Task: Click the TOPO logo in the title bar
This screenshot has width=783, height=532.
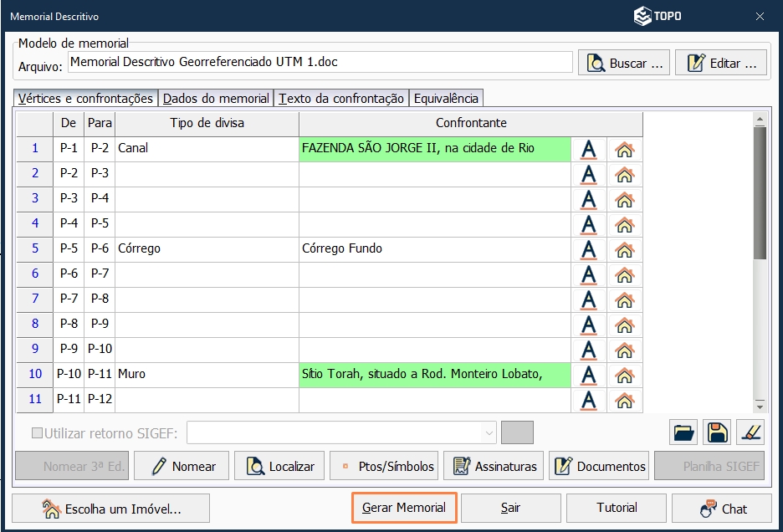Action: coord(658,16)
